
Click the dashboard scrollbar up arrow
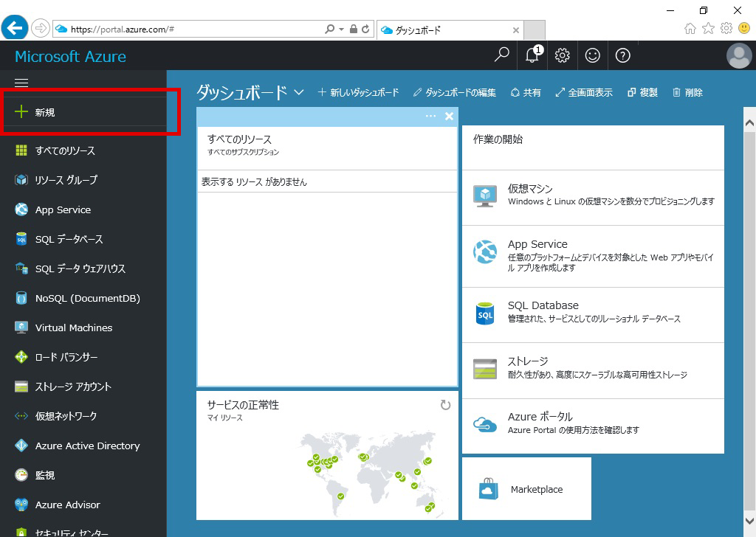[749, 122]
